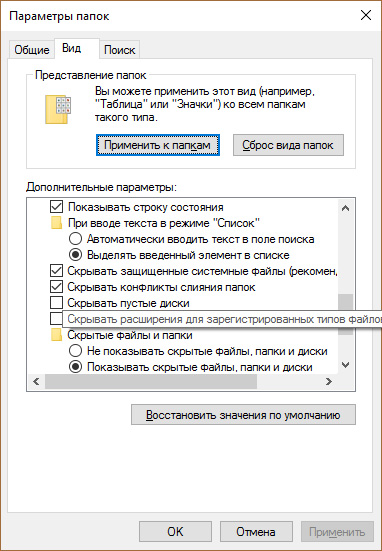Screen dimensions: 382x551
Task: Click Сброс вида папок button
Action: pyautogui.click(x=288, y=145)
